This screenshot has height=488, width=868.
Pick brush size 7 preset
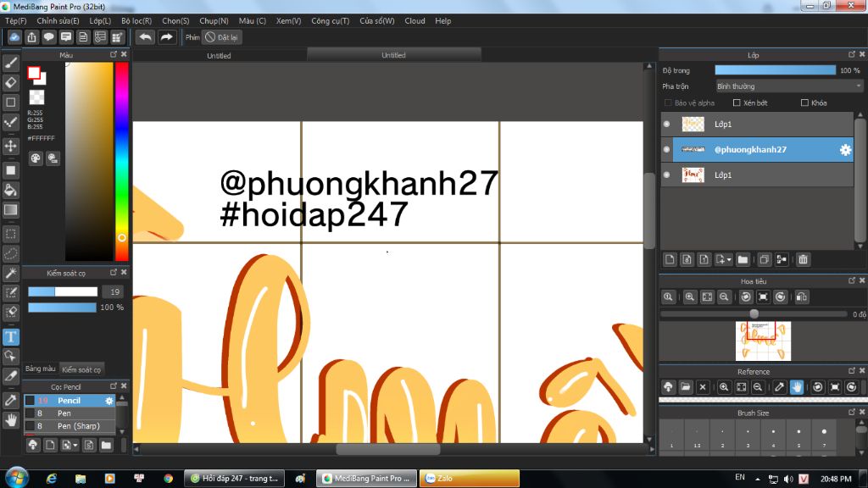[824, 435]
